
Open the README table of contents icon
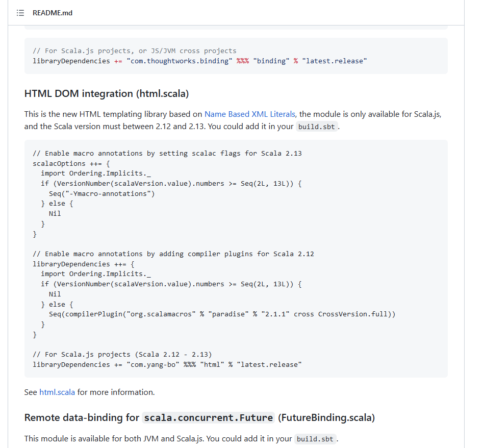coord(20,13)
